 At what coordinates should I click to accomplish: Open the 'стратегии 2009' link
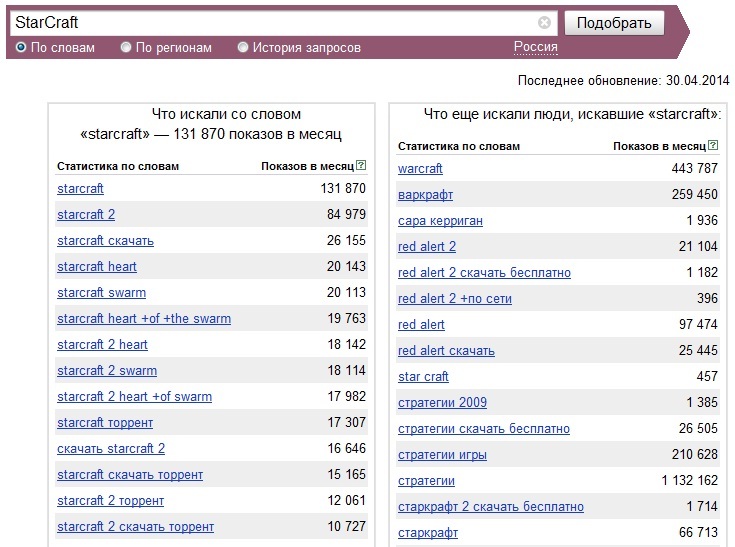click(x=442, y=403)
